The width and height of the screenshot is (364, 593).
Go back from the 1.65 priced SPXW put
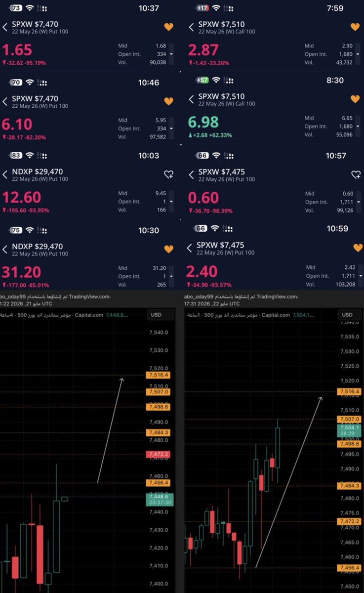point(5,28)
